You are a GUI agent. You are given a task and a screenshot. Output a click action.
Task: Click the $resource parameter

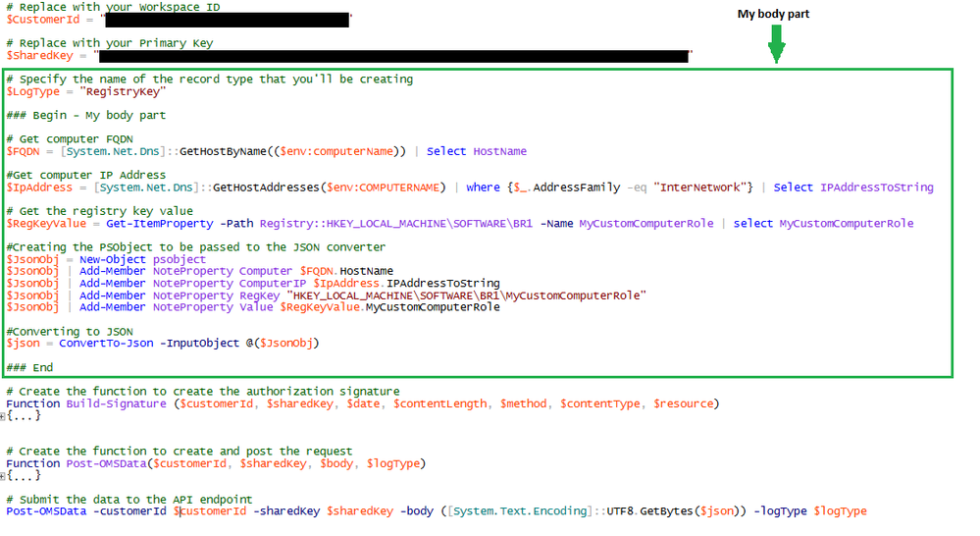[x=683, y=404]
